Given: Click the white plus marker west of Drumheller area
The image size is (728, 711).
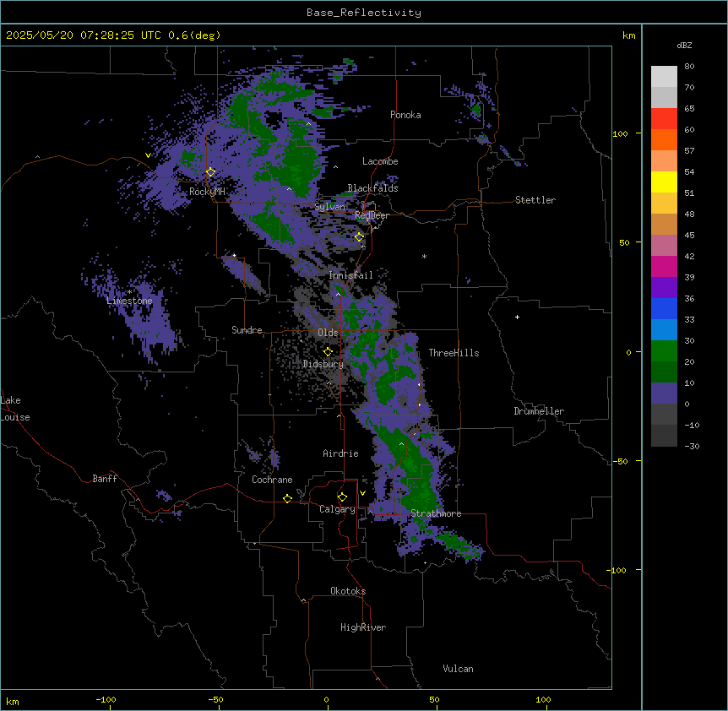Looking at the screenshot, I should (x=517, y=317).
